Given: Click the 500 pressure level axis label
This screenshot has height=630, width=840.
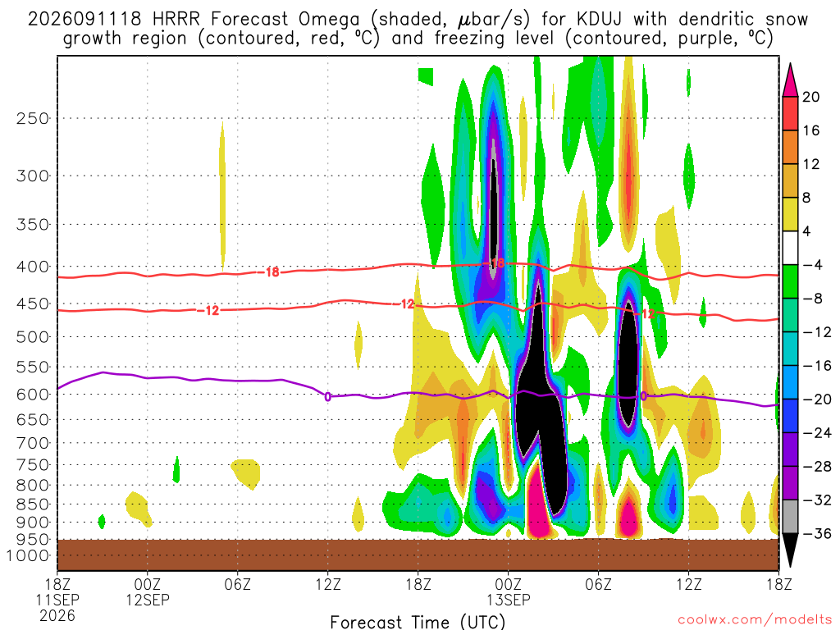Looking at the screenshot, I should point(33,337).
